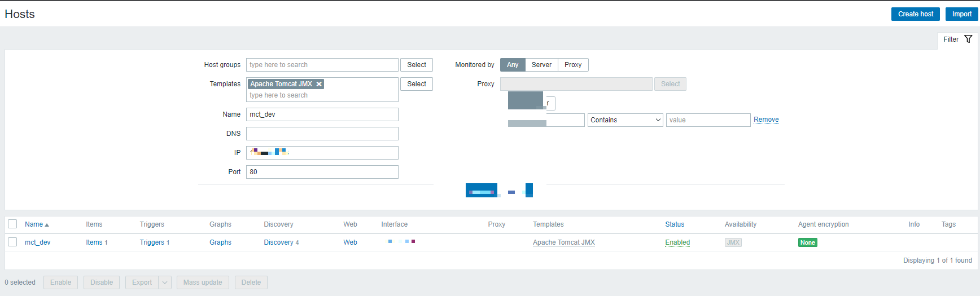This screenshot has width=980, height=296.
Task: Click the disabled Proxy input field
Action: [576, 84]
